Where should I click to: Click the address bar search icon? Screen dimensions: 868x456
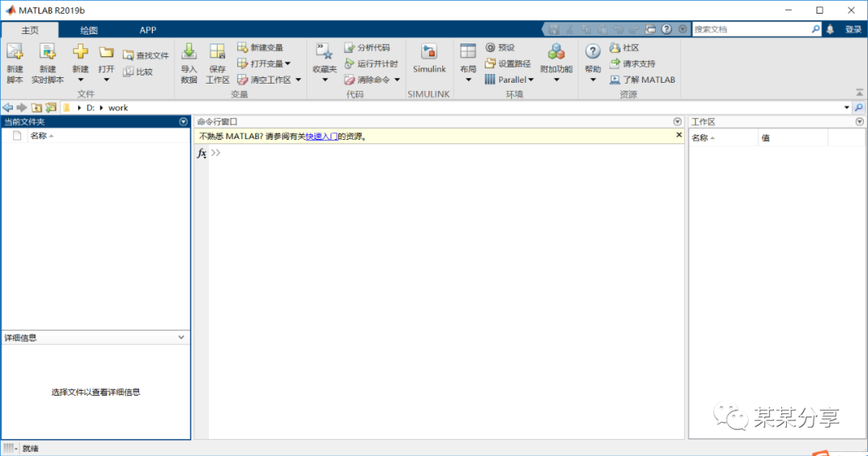coord(858,108)
